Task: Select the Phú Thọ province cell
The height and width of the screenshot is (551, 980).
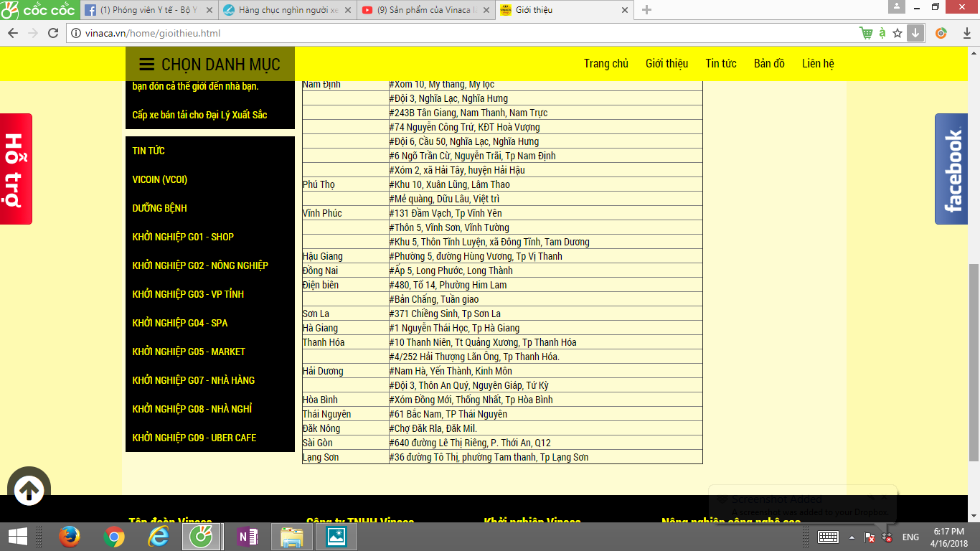Action: click(x=346, y=184)
